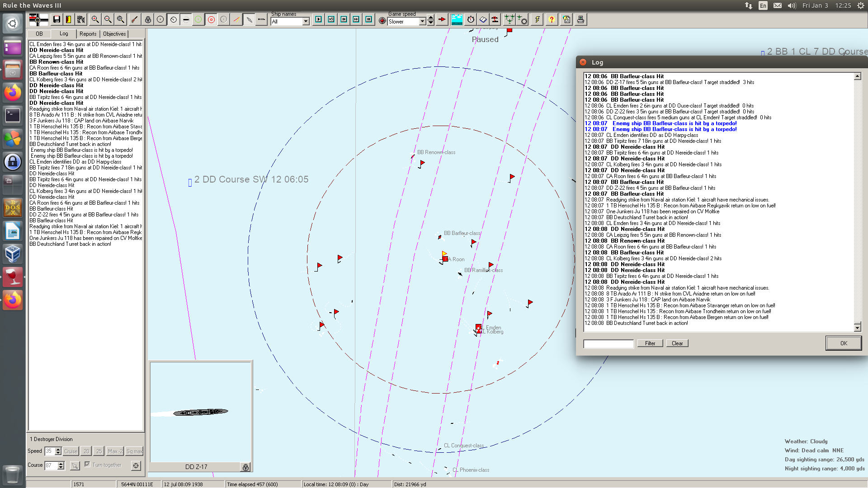Toggle the ship silhouette display button
This screenshot has width=868, height=488.
(x=186, y=19)
